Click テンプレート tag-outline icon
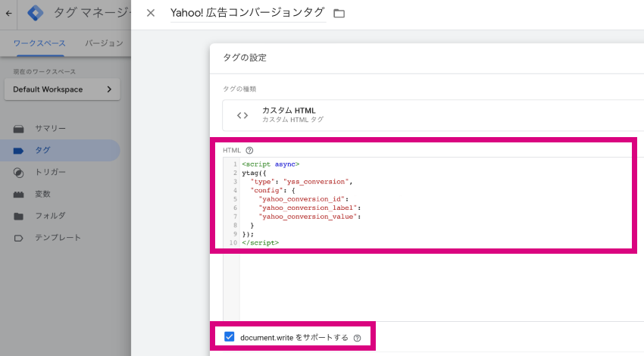Screen dimensions: 644x356 tap(18, 238)
